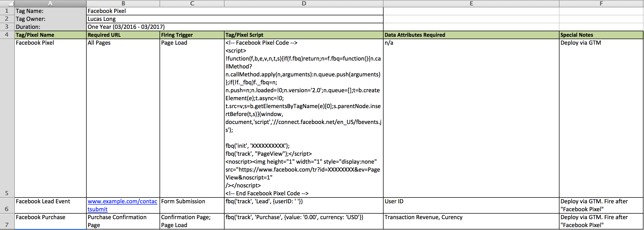The image size is (644, 230).
Task: Click the 'Firing Trigger' header cell
Action: pyautogui.click(x=192, y=35)
